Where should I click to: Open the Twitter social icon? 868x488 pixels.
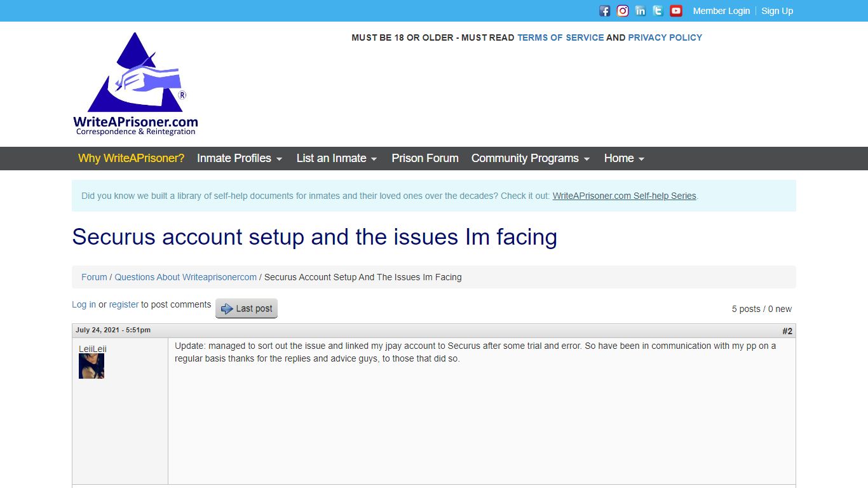coord(658,11)
